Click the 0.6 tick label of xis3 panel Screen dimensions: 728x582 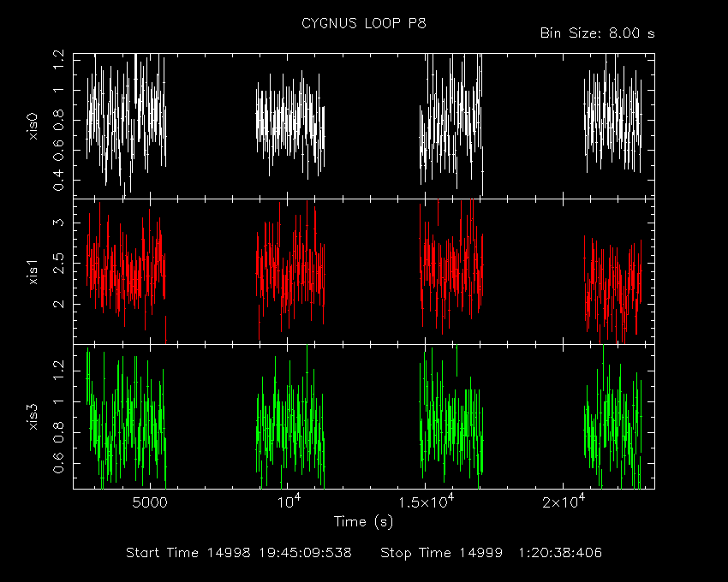pos(58,463)
